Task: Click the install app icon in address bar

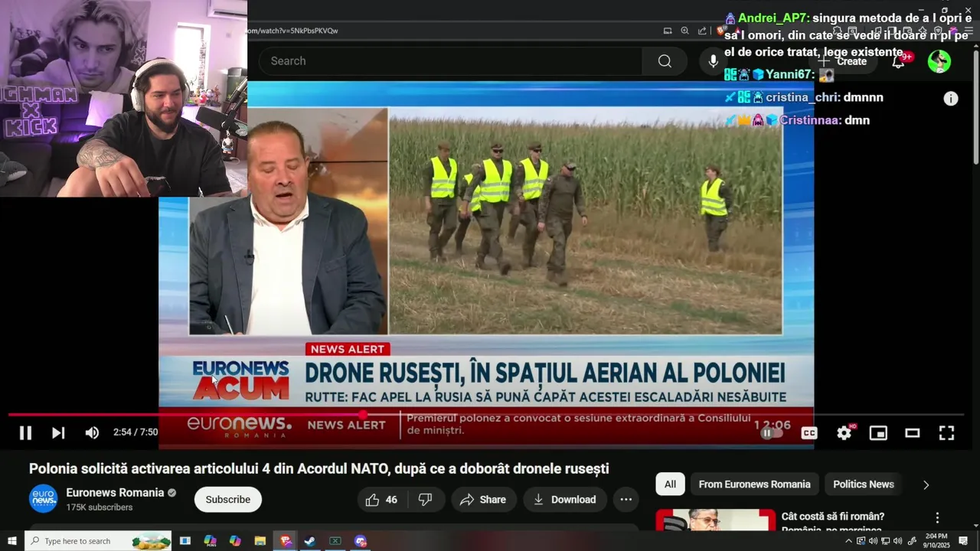Action: tap(667, 31)
